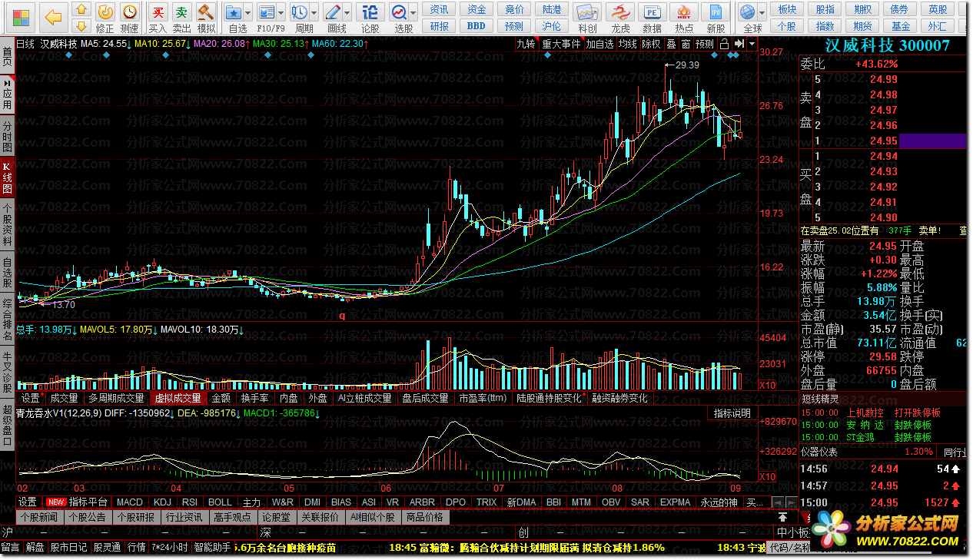
Task: Expand the F10/F9 dropdown arrow
Action: [282, 12]
